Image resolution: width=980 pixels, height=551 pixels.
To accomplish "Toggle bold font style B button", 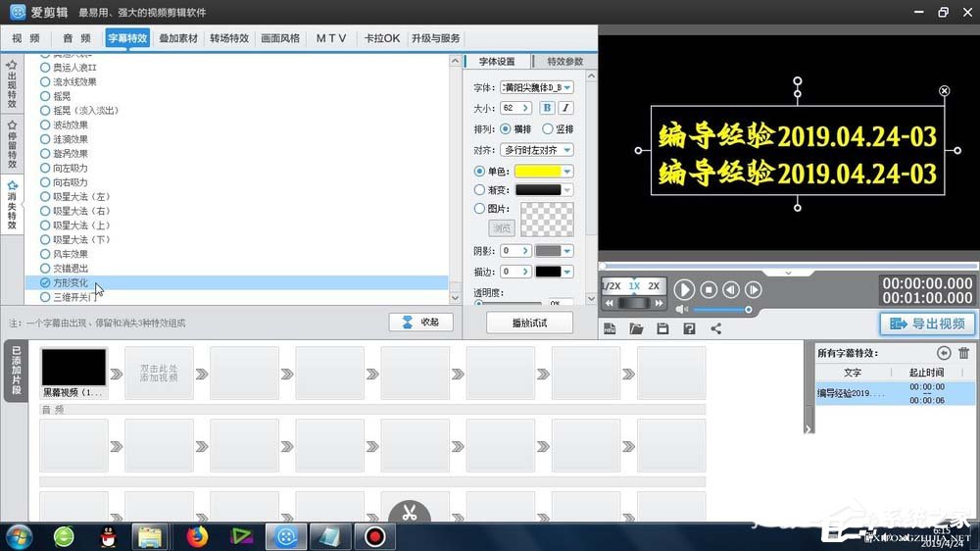I will (x=547, y=108).
